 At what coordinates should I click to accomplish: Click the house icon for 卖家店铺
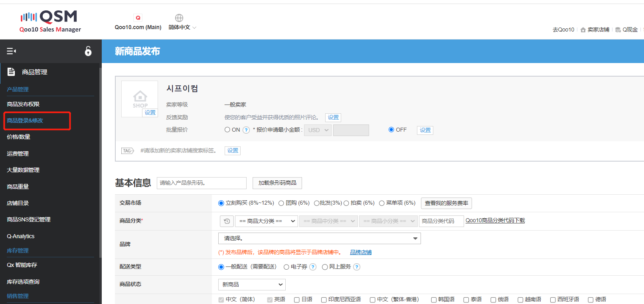(583, 30)
